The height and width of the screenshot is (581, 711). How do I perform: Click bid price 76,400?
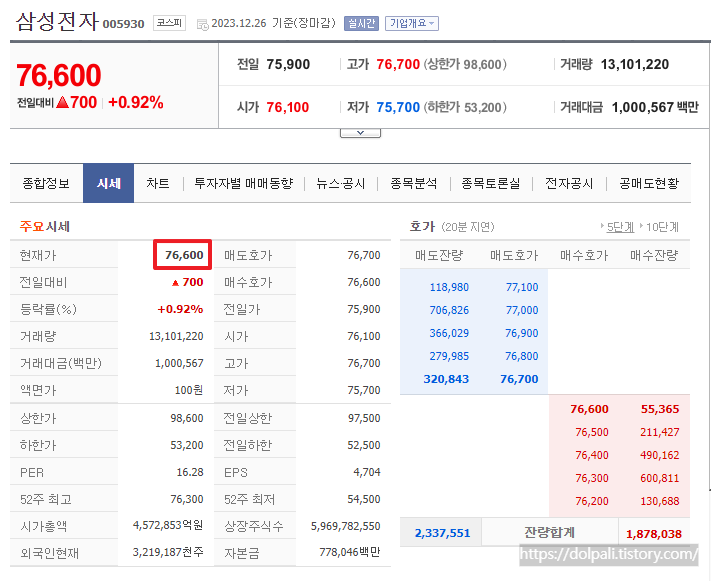click(592, 455)
